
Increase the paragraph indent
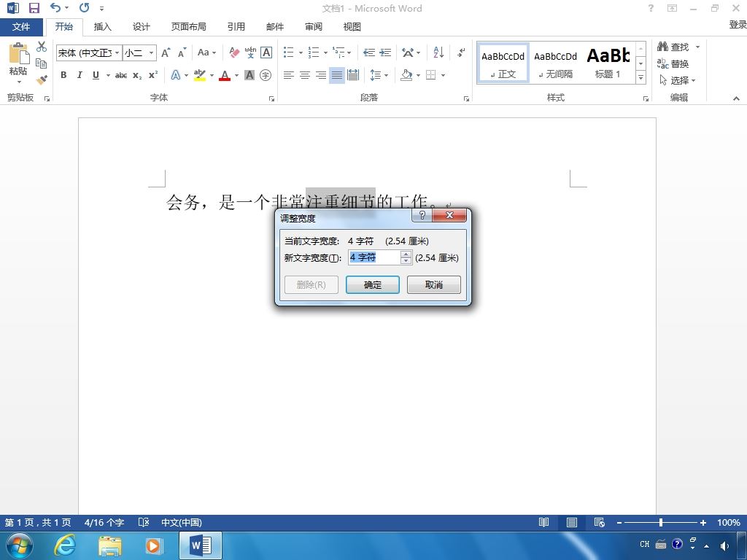pos(385,52)
